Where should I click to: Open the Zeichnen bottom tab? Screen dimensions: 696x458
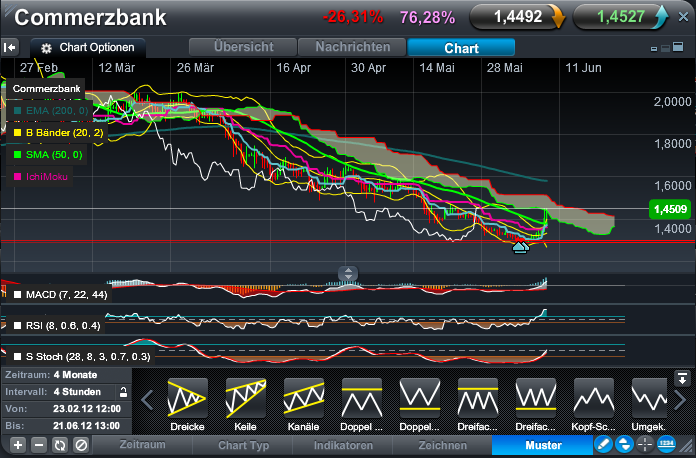pyautogui.click(x=443, y=445)
